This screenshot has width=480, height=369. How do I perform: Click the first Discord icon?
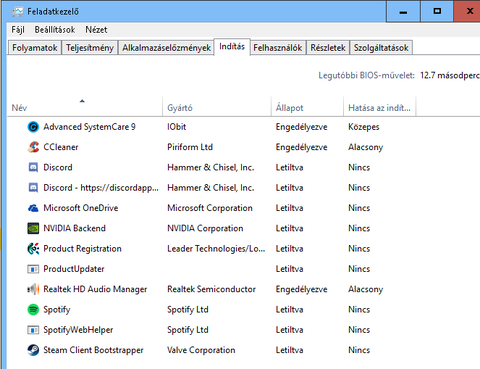(x=33, y=167)
